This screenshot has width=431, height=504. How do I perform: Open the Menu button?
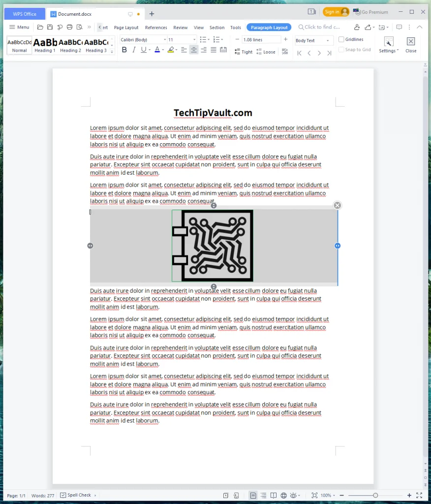pos(19,27)
